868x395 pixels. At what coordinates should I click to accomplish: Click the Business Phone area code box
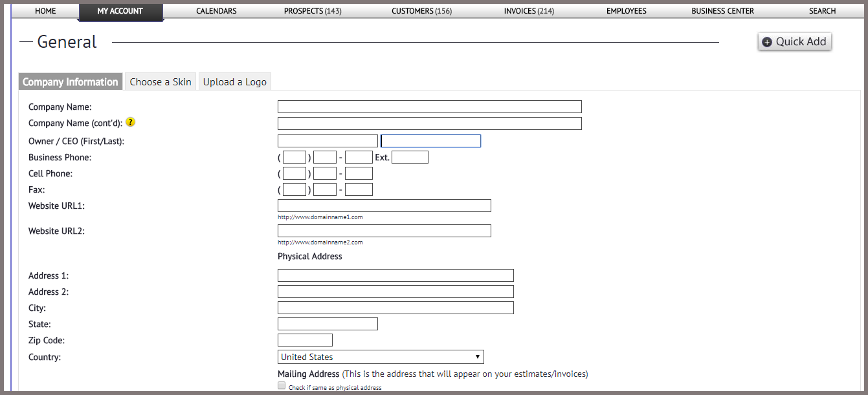pos(295,157)
